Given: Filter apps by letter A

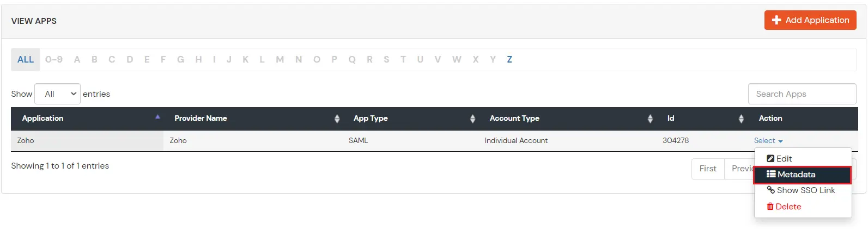Looking at the screenshot, I should pyautogui.click(x=77, y=60).
